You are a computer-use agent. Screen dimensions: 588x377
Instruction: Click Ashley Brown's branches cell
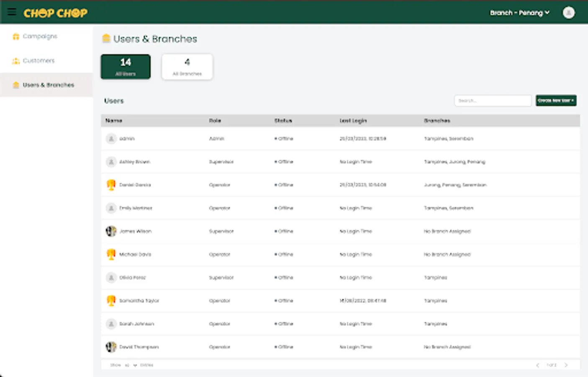454,162
